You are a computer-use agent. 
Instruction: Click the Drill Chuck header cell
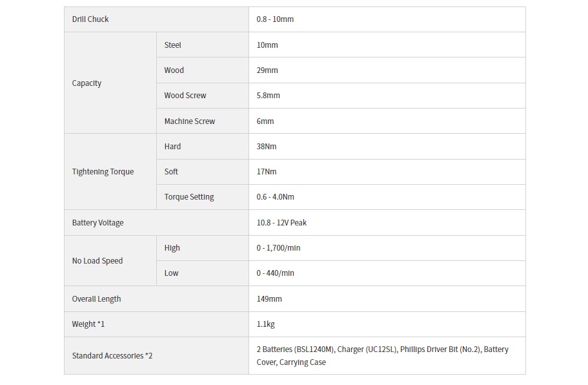(x=156, y=19)
